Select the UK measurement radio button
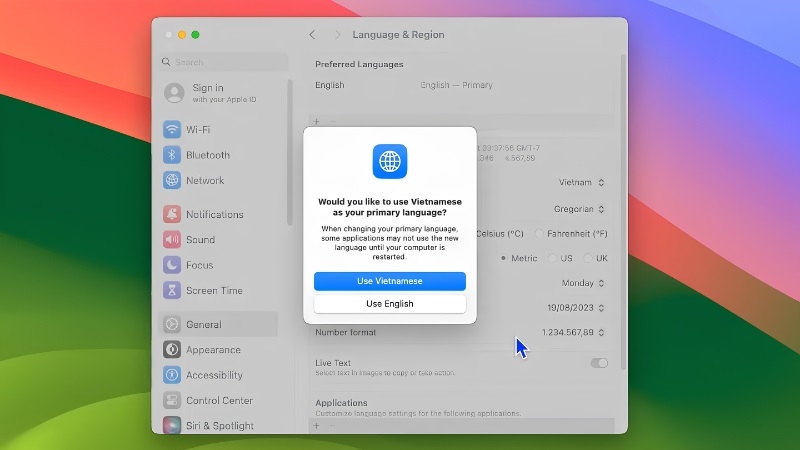Image resolution: width=800 pixels, height=450 pixels. (588, 258)
